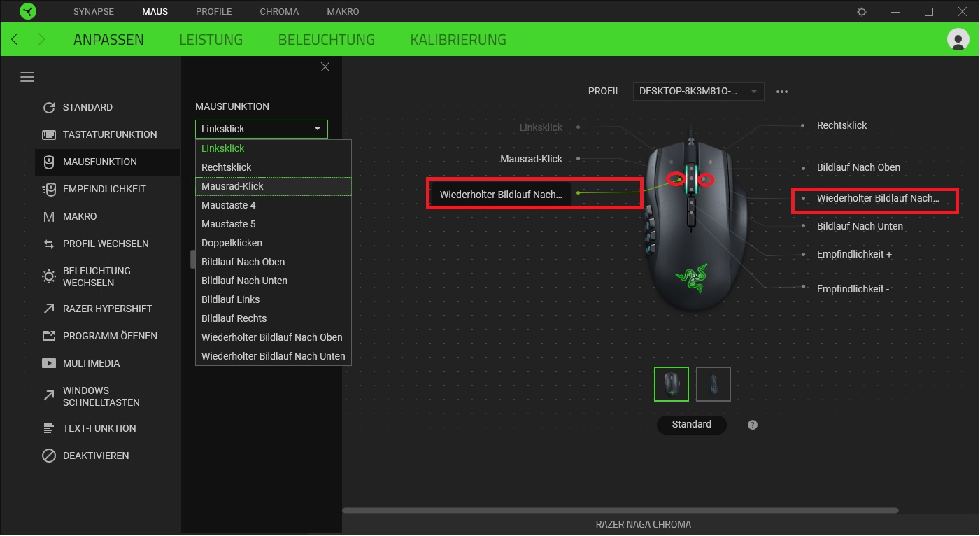Select the Empfindlichkeit + button label
Viewport: 980px width, 536px height.
tap(854, 254)
